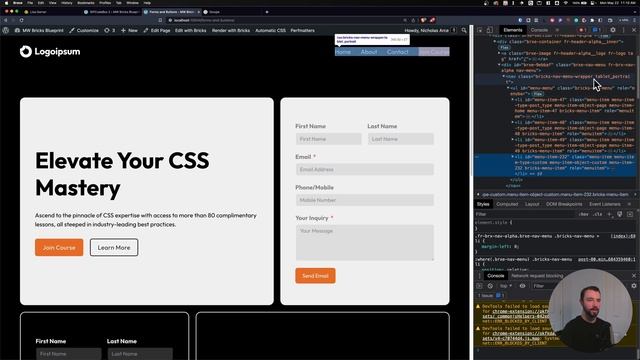This screenshot has width=640, height=360.
Task: Open the MW Bricks Blueprint site menu
Action: click(39, 30)
